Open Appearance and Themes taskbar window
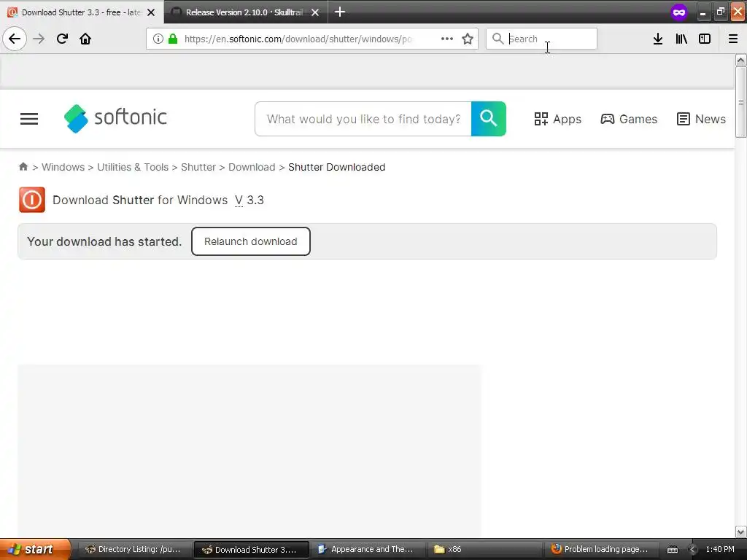747x560 pixels. pyautogui.click(x=368, y=549)
